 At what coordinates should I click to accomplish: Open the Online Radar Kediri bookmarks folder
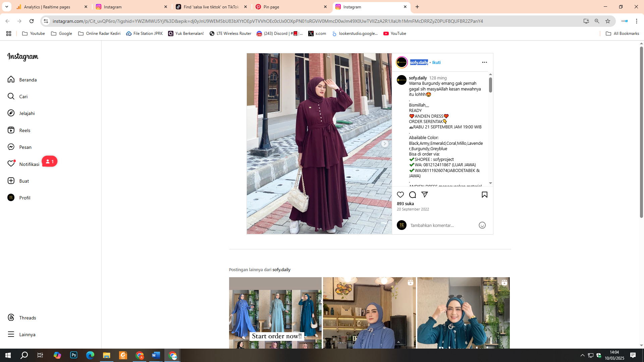pos(99,34)
